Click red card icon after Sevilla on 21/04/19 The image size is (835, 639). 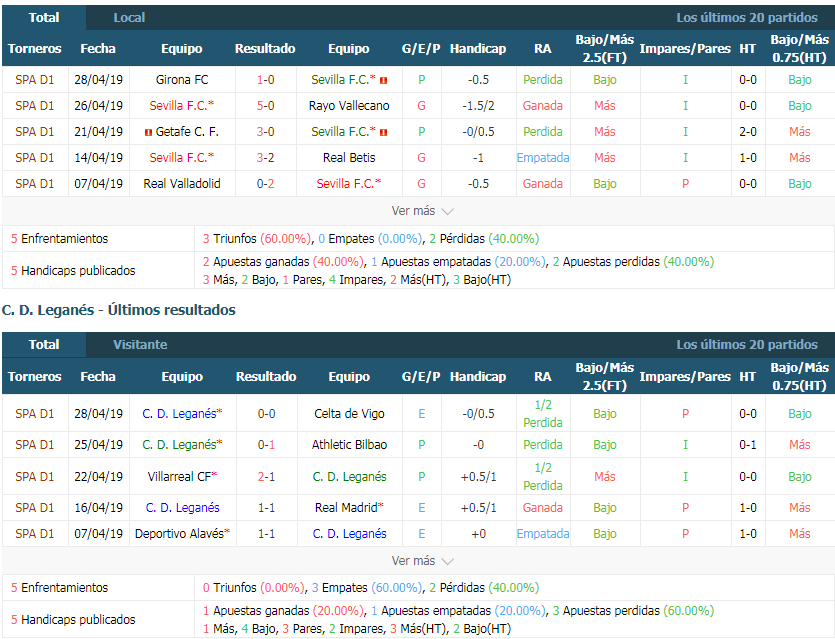coord(383,133)
